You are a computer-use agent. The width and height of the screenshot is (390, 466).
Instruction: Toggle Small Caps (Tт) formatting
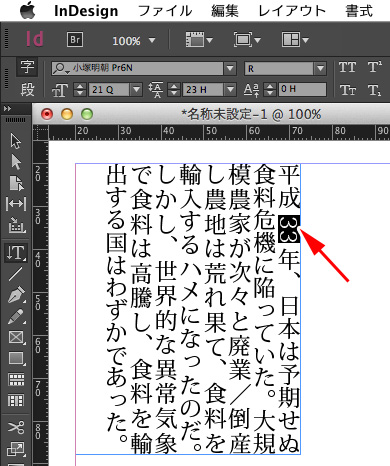point(347,90)
